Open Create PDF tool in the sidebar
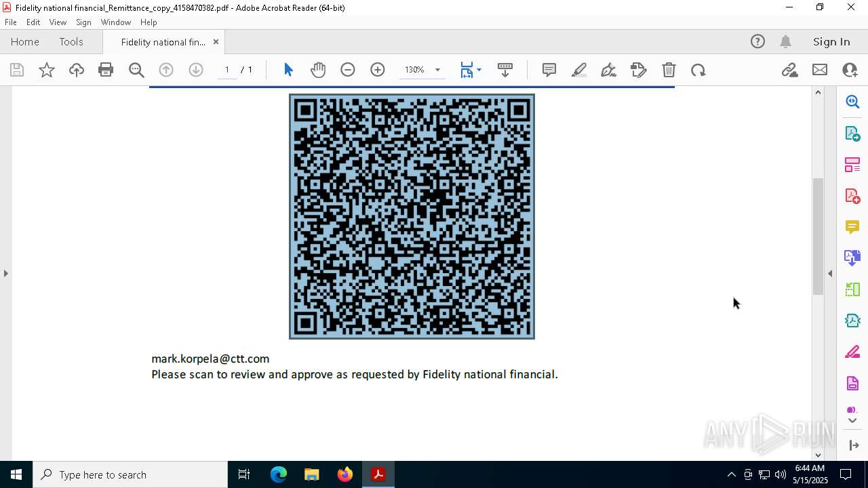This screenshot has width=868, height=488. pos(852,196)
